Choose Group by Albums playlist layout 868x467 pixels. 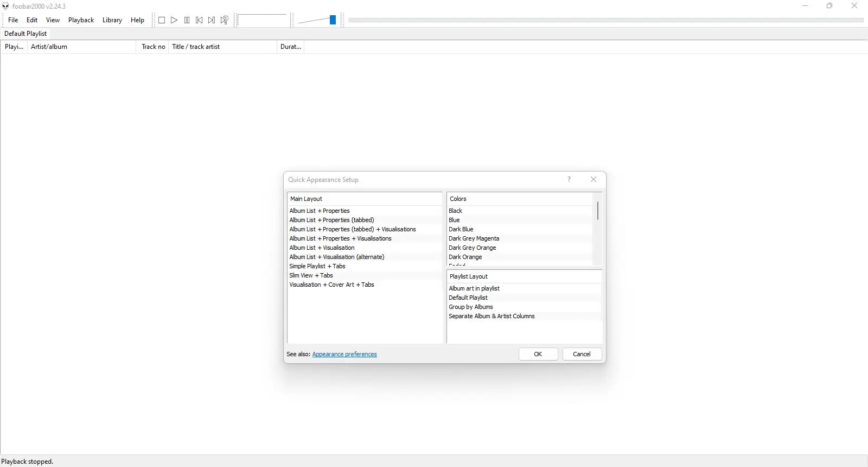click(x=524, y=307)
